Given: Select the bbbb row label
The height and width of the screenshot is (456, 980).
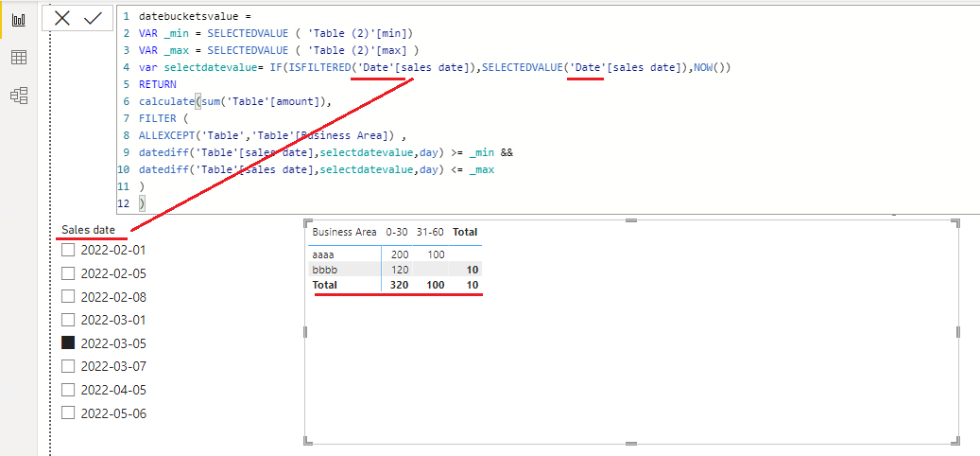Looking at the screenshot, I should coord(324,270).
